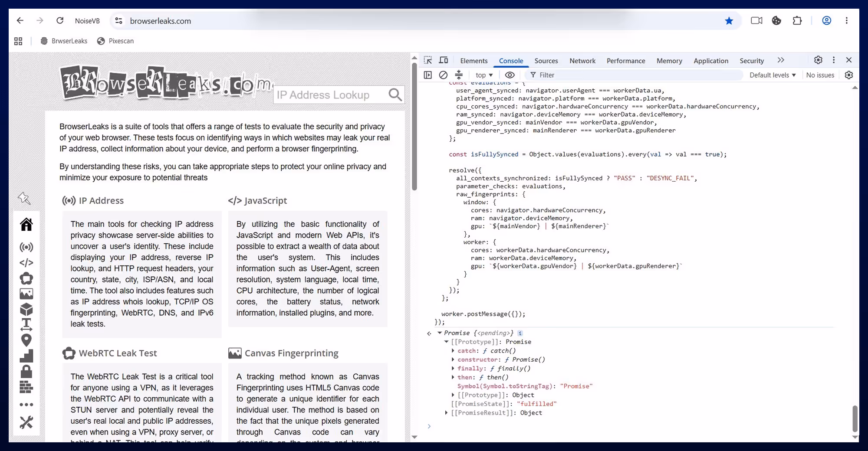Open the 'top' JavaScript context dropdown
Viewport: 868px width, 451px height.
(x=484, y=75)
